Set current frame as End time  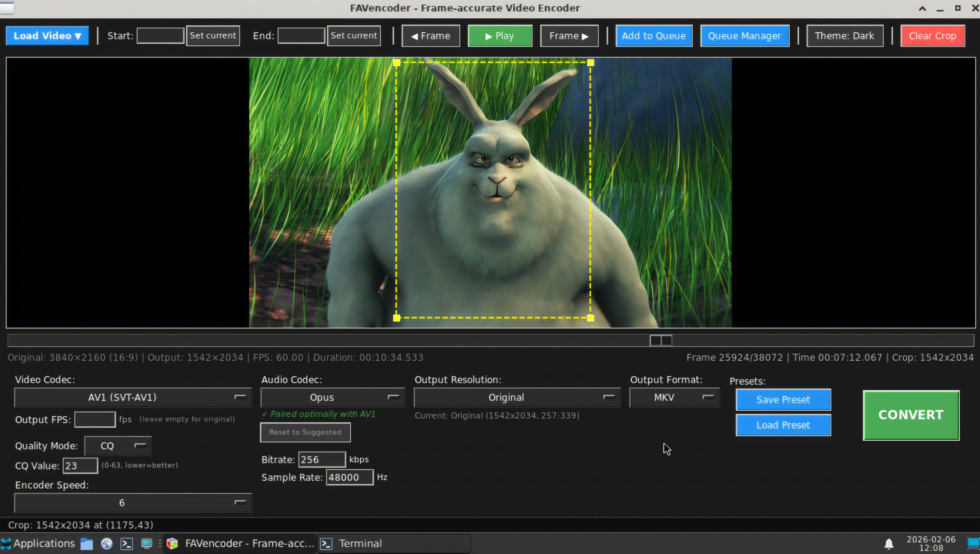[354, 36]
